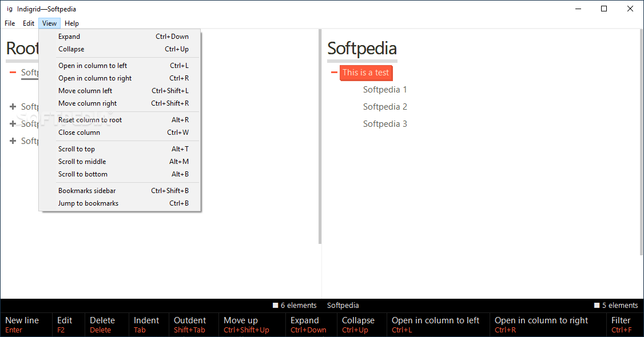The width and height of the screenshot is (644, 337).
Task: Click the left column vertical scrollbar
Action: pos(320,137)
